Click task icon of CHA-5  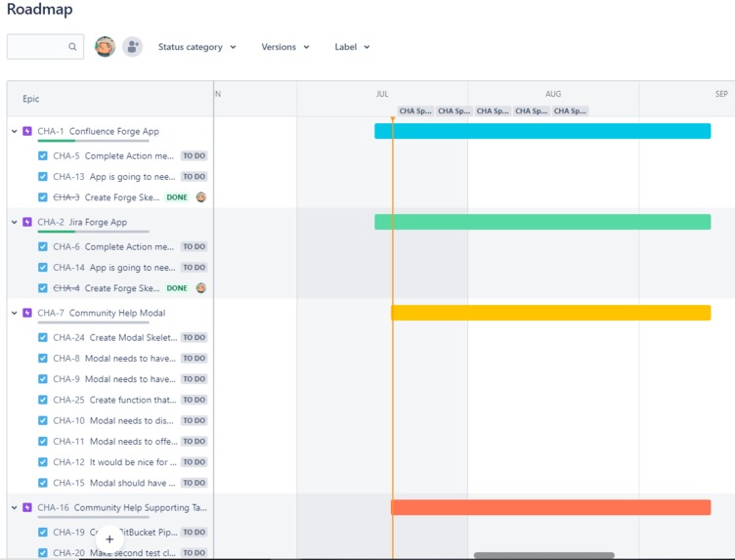(43, 155)
